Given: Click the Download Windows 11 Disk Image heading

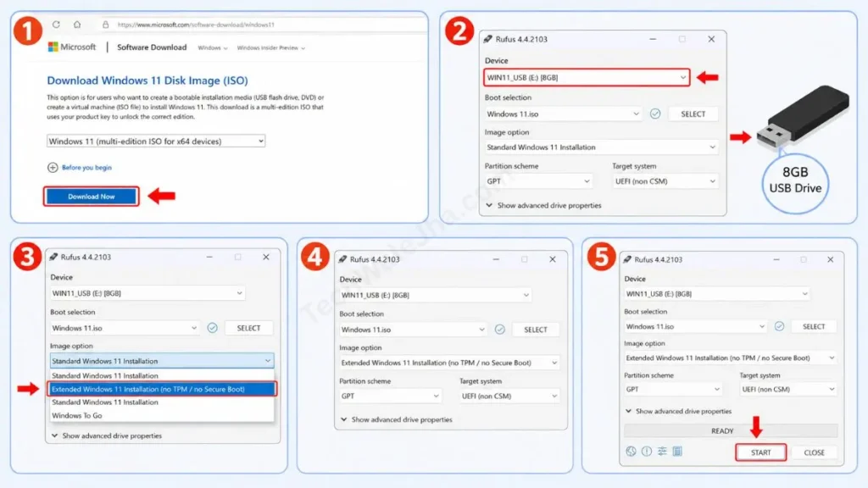Looking at the screenshot, I should click(x=147, y=80).
